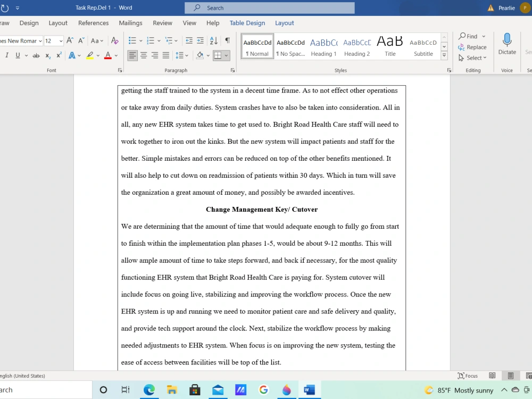Click the title bar Search box
Image resolution: width=532 pixels, height=399 pixels.
click(270, 8)
